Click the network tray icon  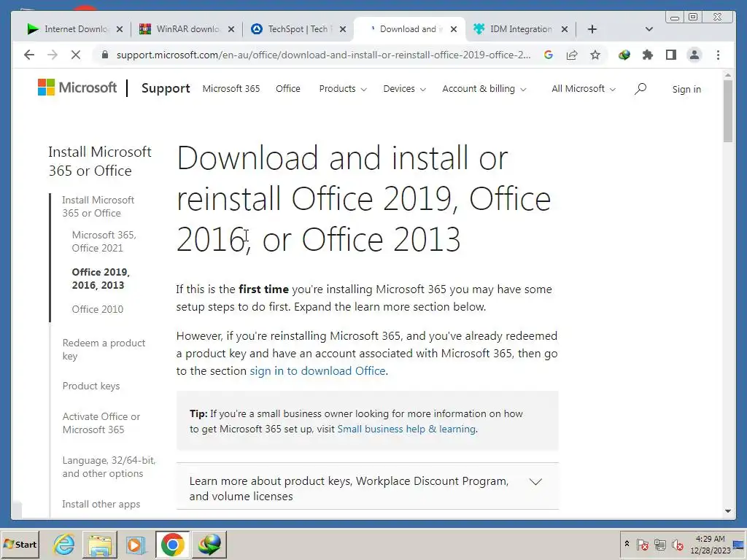(x=659, y=544)
